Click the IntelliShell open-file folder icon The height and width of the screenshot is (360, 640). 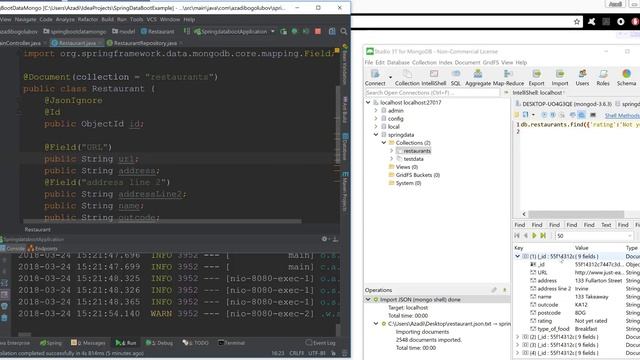[517, 115]
